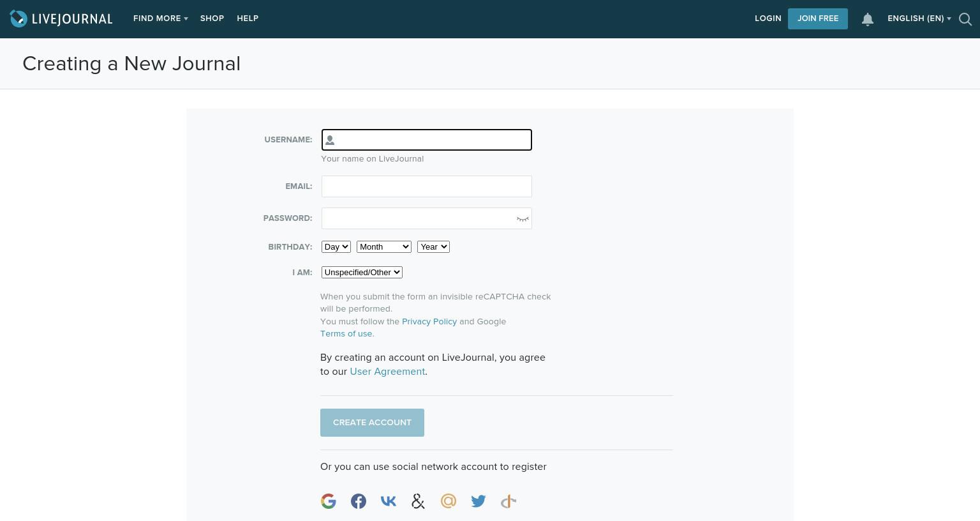Open the birthday Year dropdown

[x=434, y=246]
